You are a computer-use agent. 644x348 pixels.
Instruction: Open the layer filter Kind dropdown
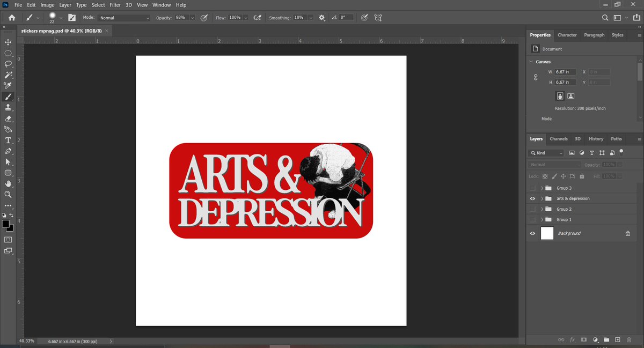546,153
